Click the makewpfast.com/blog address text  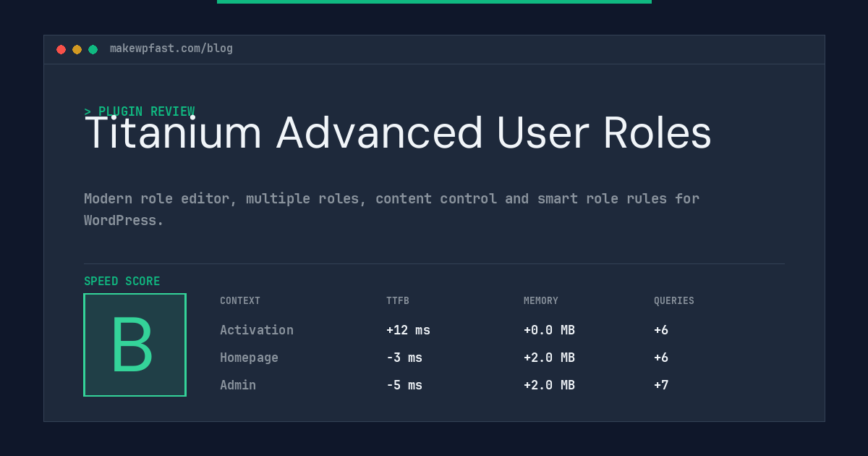(x=171, y=48)
